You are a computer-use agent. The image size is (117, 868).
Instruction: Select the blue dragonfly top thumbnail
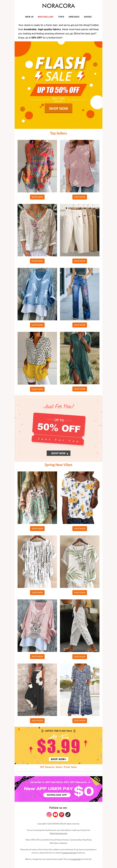coord(37,294)
